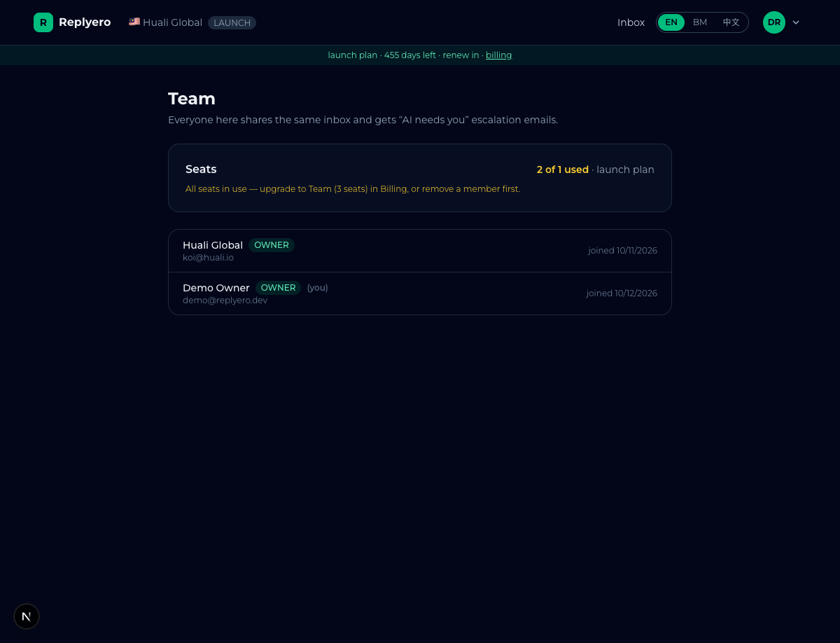This screenshot has width=840, height=643.
Task: Click the joined 10/12/2026 date
Action: tap(622, 293)
